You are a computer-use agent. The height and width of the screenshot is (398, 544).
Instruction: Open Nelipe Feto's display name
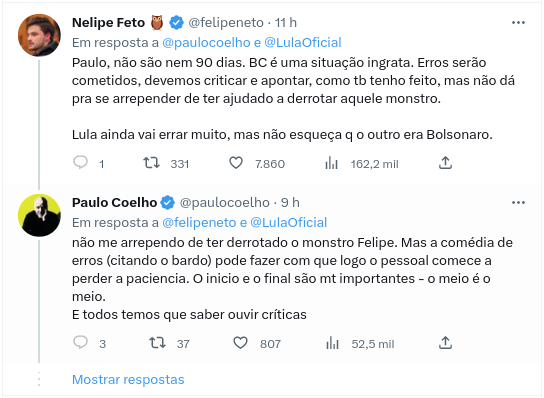(x=108, y=23)
